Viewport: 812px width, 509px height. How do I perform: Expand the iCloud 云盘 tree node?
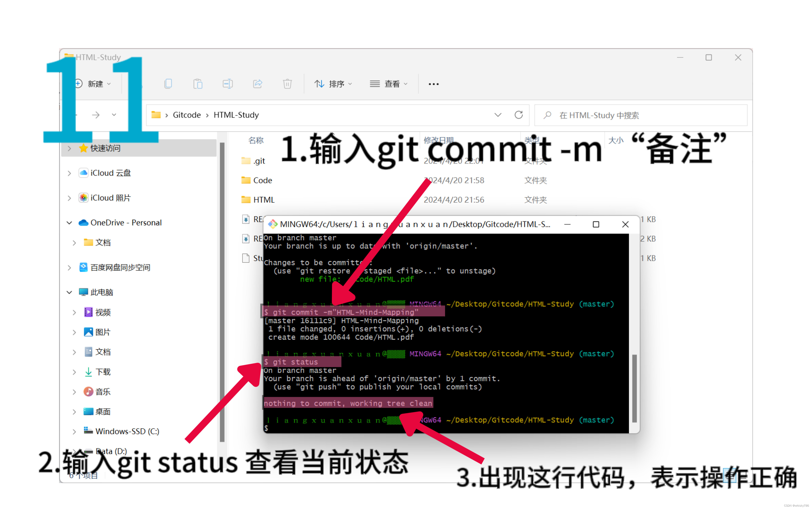click(69, 173)
